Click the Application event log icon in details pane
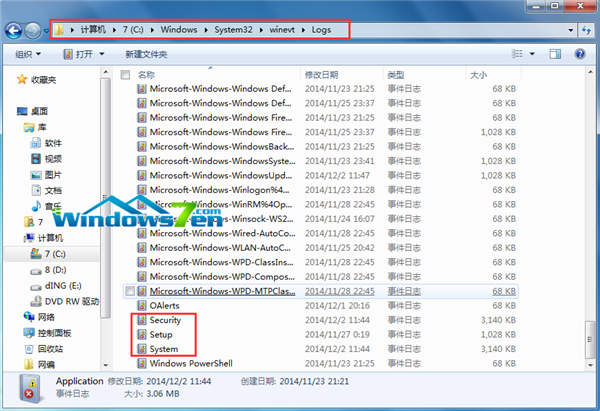The image size is (600, 411). [29, 388]
